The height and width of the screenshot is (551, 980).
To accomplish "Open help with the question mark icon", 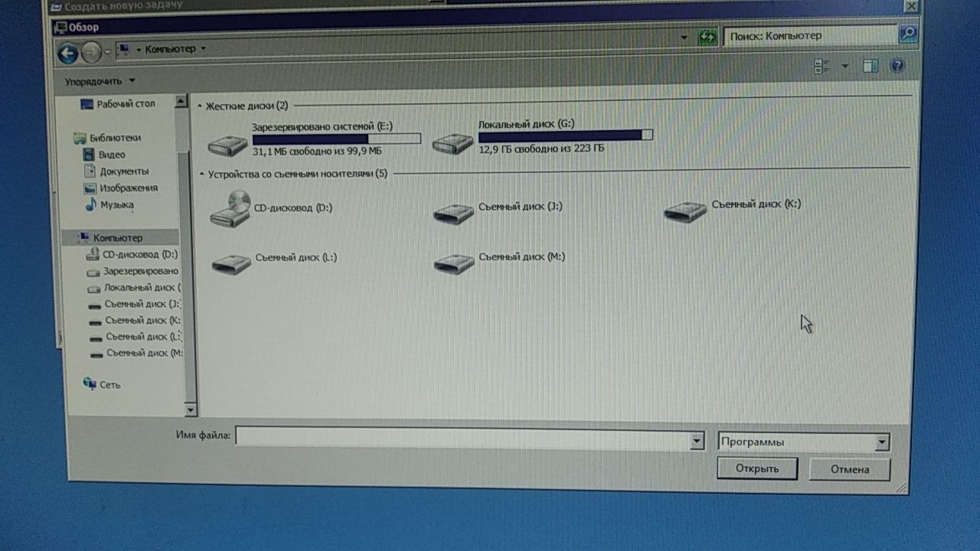I will [x=897, y=66].
